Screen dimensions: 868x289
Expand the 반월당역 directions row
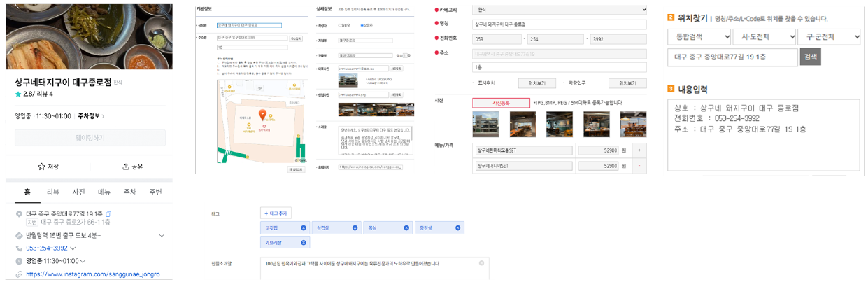(x=162, y=236)
